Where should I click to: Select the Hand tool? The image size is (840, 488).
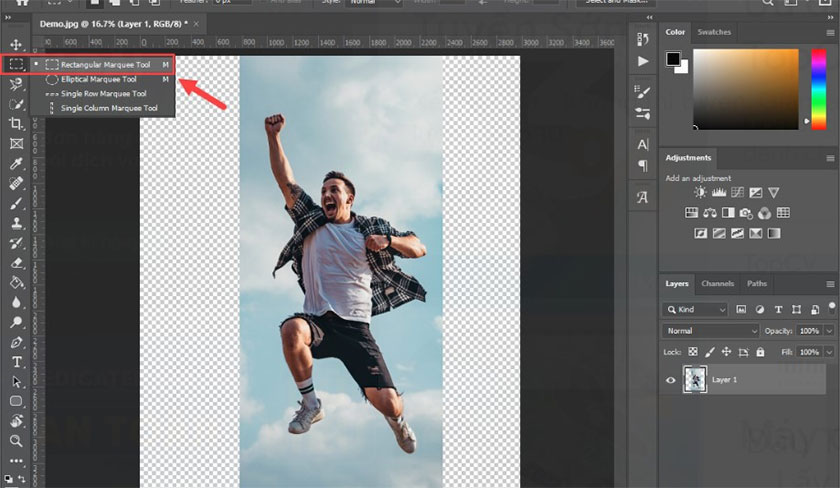16,421
